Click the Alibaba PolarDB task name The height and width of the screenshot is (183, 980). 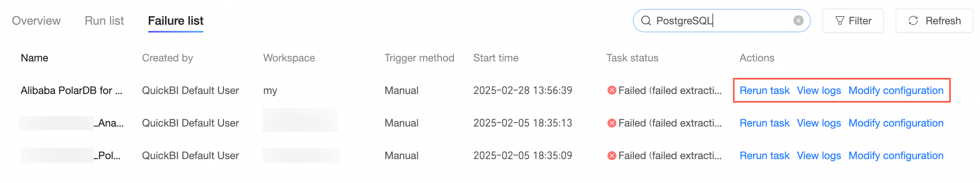72,90
